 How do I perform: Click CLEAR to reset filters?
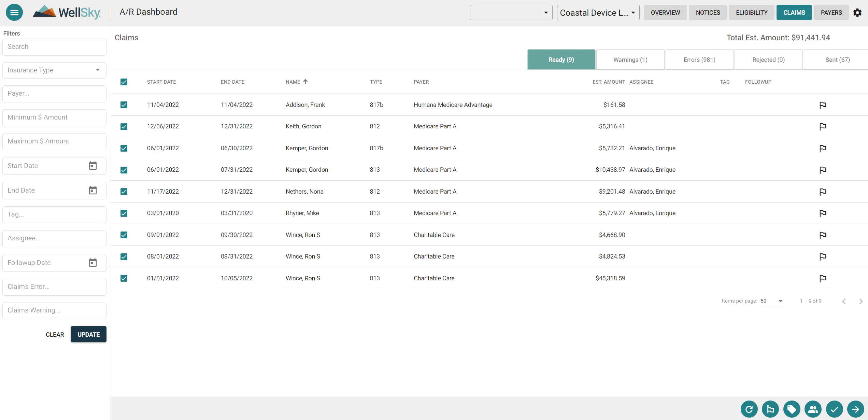point(55,334)
